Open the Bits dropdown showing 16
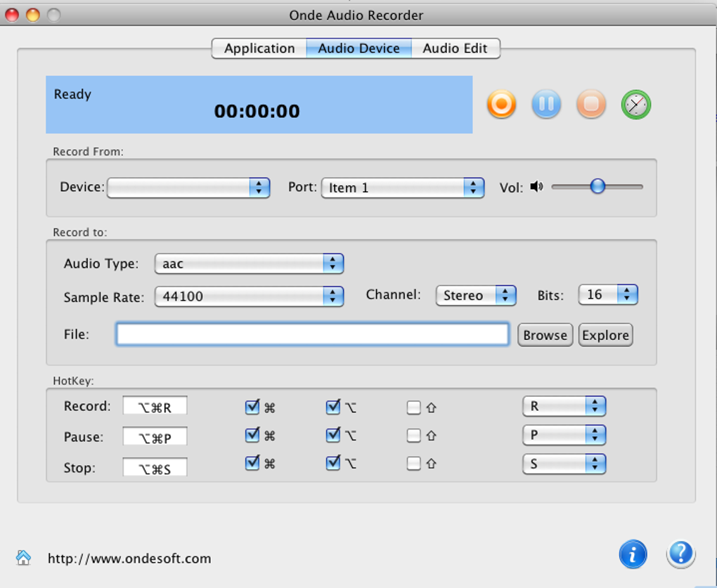Viewport: 717px width, 588px height. tap(608, 294)
